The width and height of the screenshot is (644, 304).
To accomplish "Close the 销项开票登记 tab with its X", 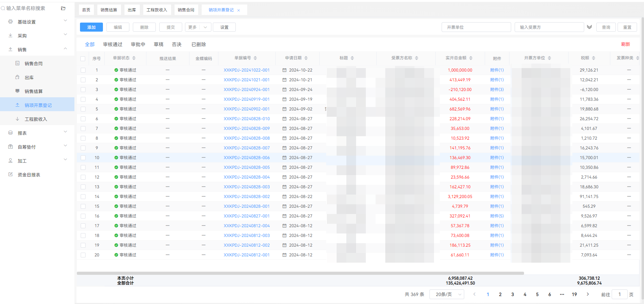I will pos(239,10).
